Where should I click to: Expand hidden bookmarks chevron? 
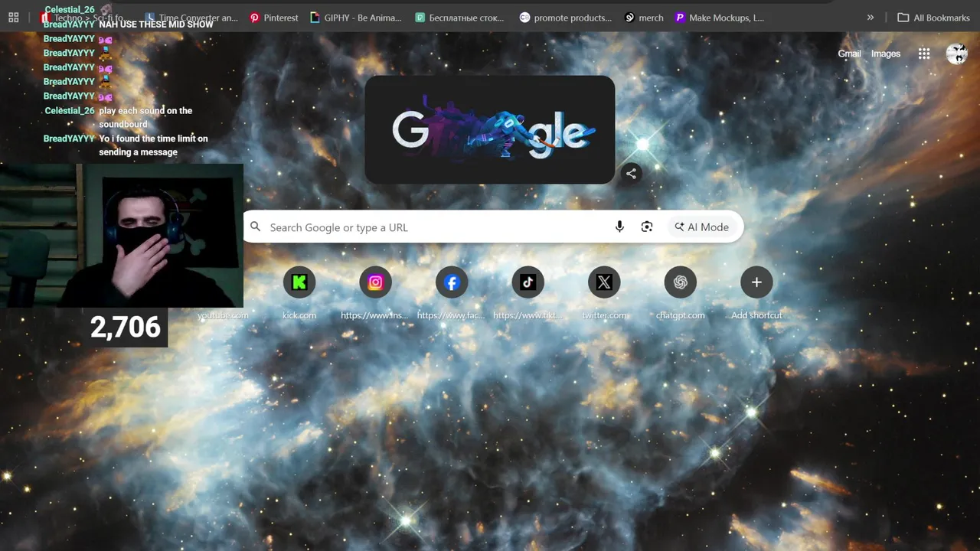[871, 18]
